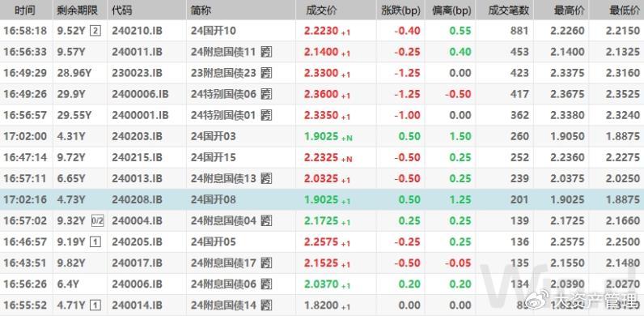
Task: Click the timestamp 17:02:16
Action: click(25, 200)
